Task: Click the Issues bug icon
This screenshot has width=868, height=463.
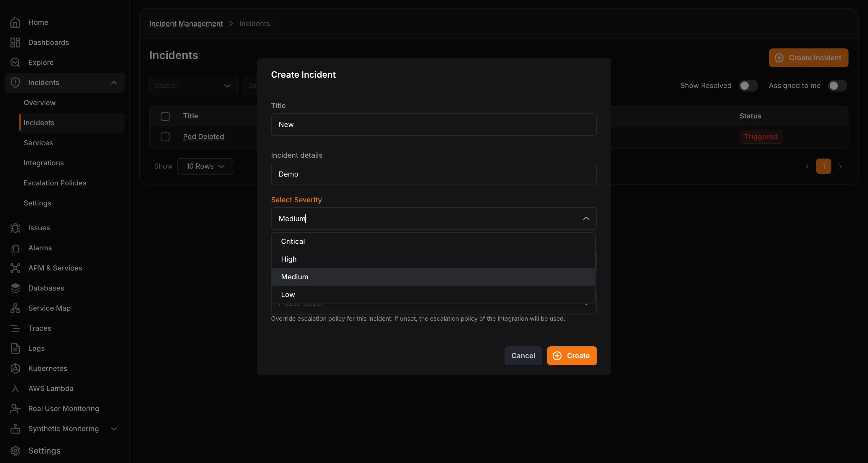Action: coord(15,228)
